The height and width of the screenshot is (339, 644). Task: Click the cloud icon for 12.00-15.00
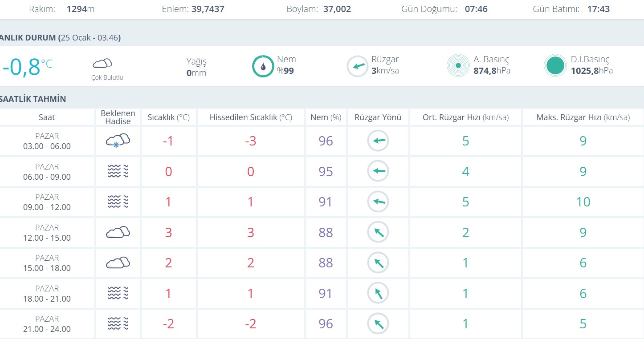[118, 232]
